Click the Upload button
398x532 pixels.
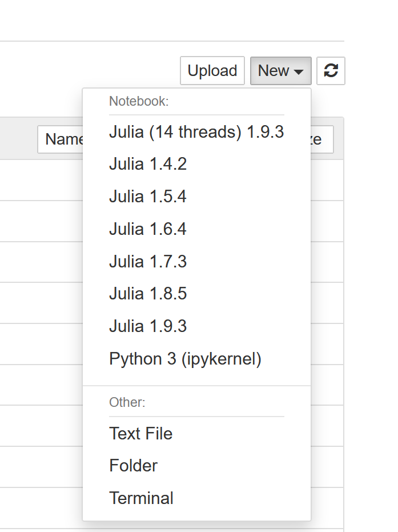[x=212, y=71]
